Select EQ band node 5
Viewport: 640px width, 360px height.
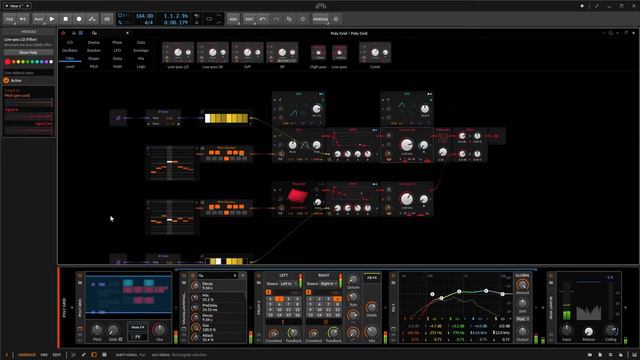(x=502, y=294)
